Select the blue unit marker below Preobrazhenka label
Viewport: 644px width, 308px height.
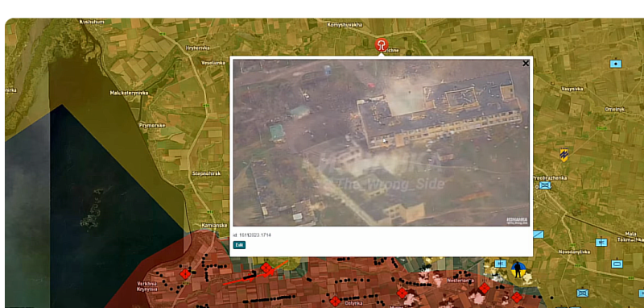[x=545, y=185]
